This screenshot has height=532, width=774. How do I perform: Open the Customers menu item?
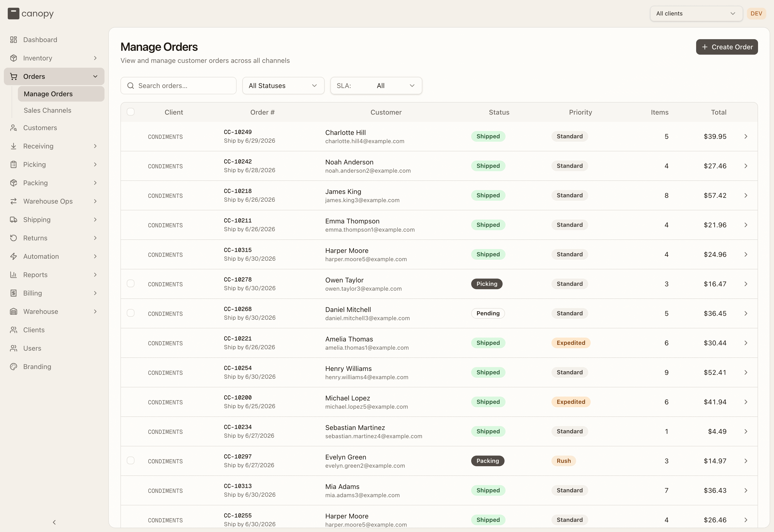pyautogui.click(x=54, y=128)
